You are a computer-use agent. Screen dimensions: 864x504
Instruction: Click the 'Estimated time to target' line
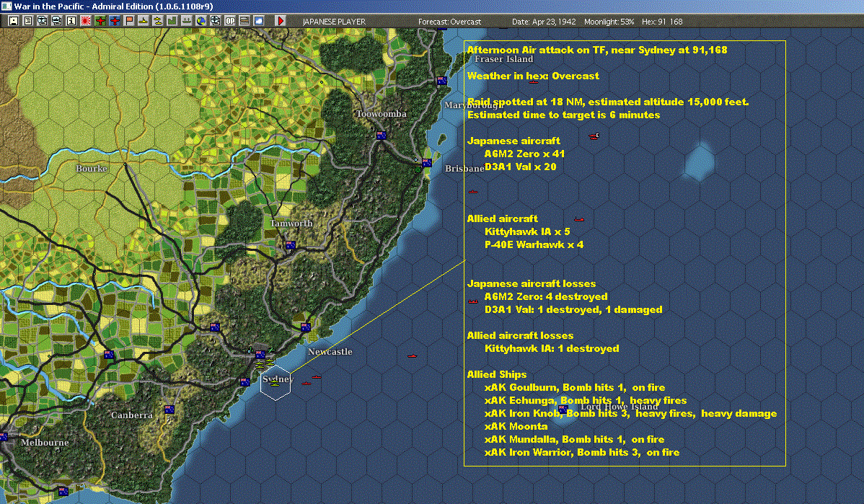[x=564, y=115]
